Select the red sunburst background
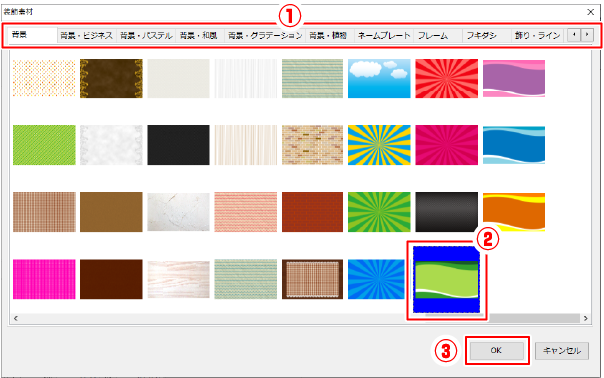Screen dimensions: 604x378 (446, 78)
